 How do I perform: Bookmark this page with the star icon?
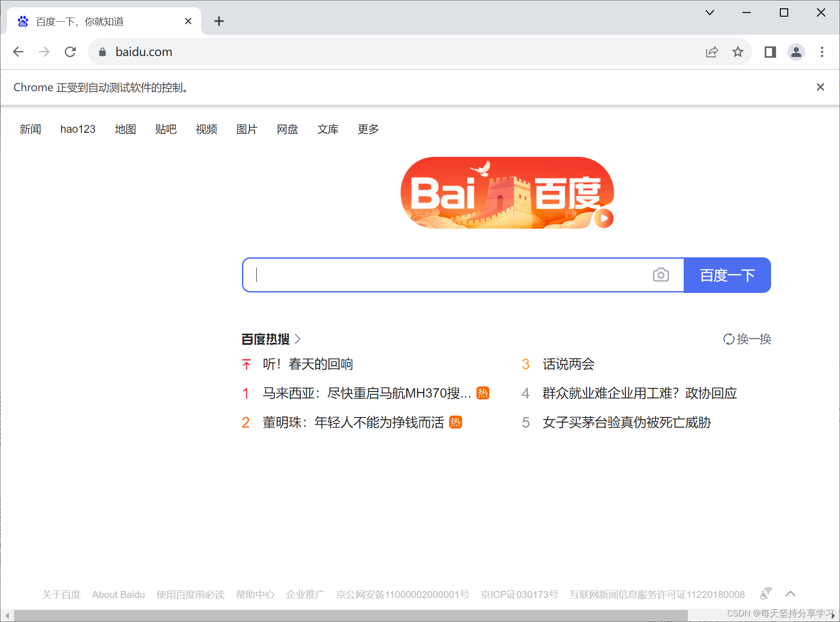(x=738, y=52)
